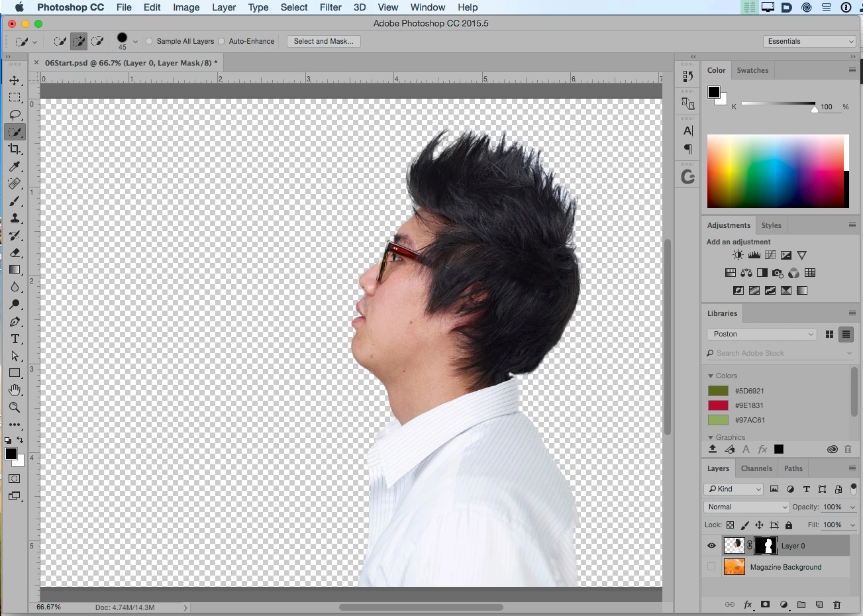Click the #9E1831 red color swatch
863x616 pixels.
tap(718, 405)
